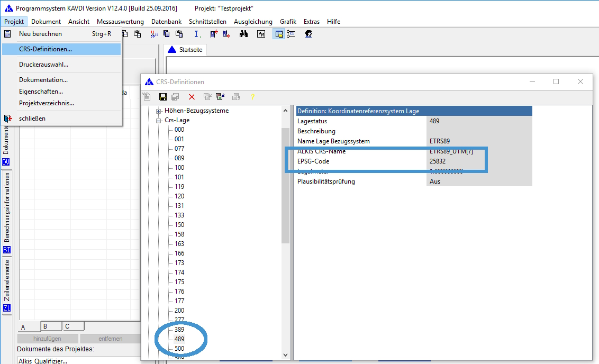Image resolution: width=599 pixels, height=364 pixels.
Task: Click the CRS grid import icon with blue arrow
Action: point(220,97)
